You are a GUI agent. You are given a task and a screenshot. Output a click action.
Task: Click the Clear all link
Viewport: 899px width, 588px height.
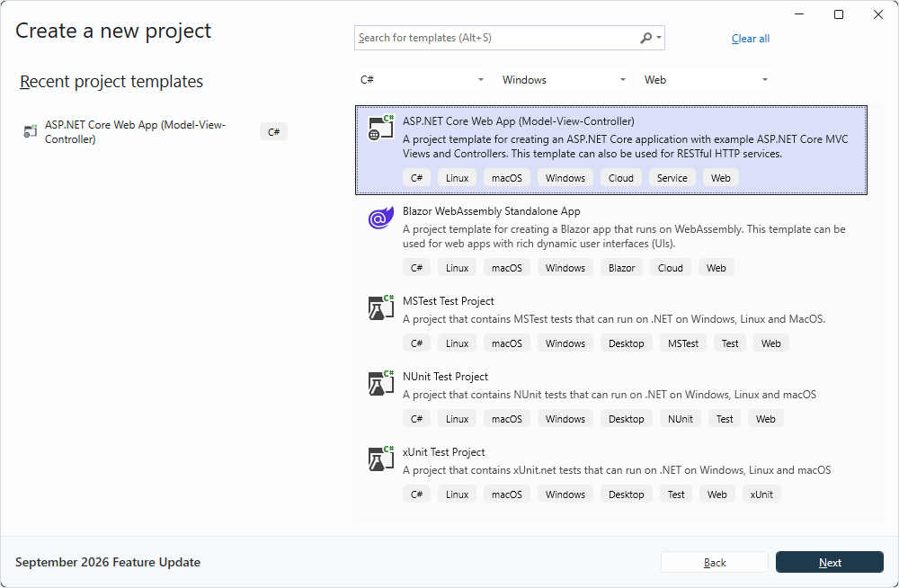(x=750, y=39)
